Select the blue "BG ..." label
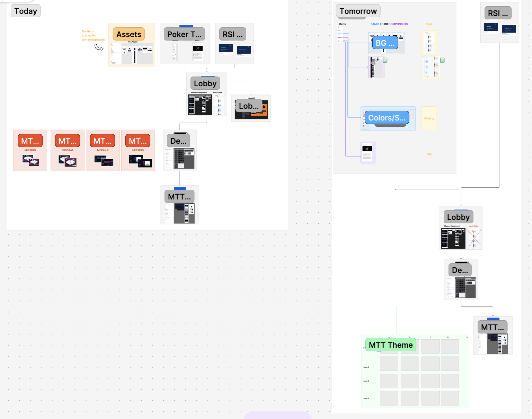The image size is (532, 419). point(385,43)
